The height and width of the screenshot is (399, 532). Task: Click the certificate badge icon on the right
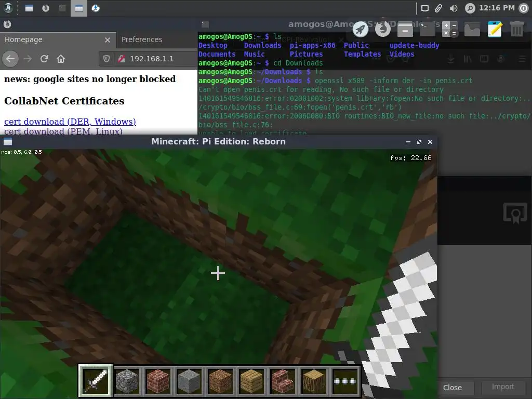pos(515,213)
